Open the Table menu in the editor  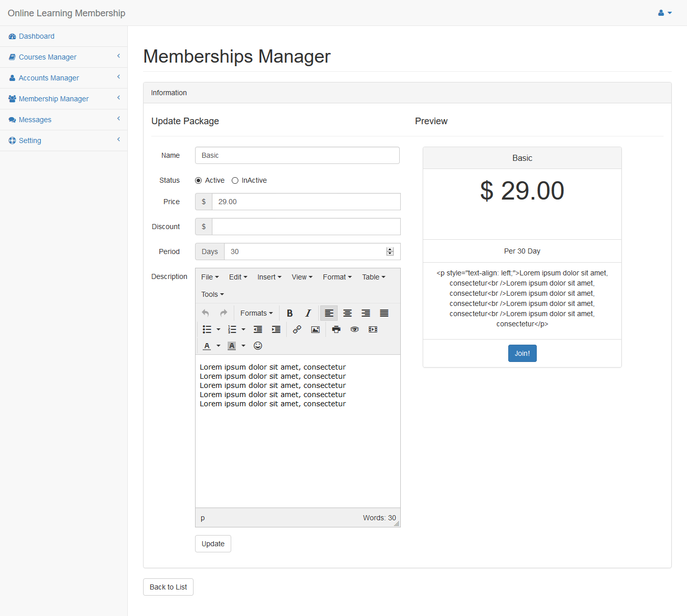(x=373, y=277)
